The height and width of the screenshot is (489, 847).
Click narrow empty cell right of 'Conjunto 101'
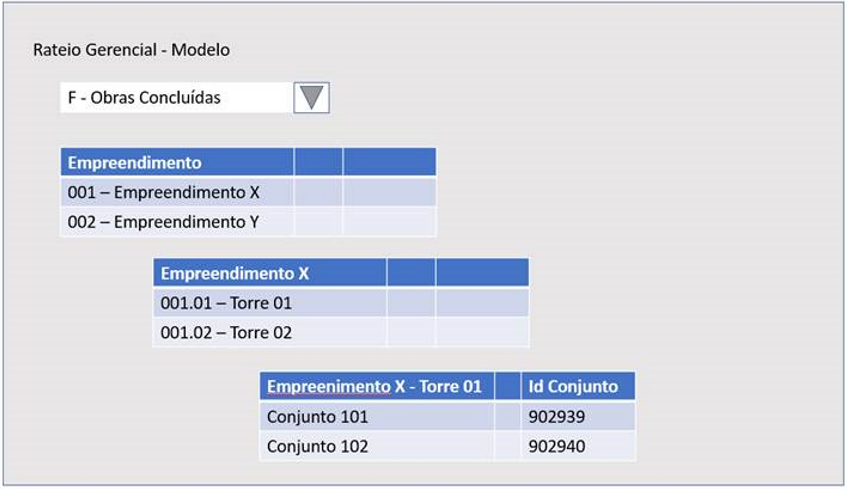click(x=507, y=416)
